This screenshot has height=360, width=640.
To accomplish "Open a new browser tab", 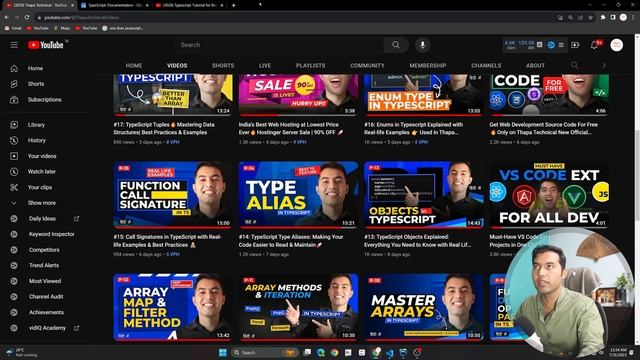I will coord(233,5).
